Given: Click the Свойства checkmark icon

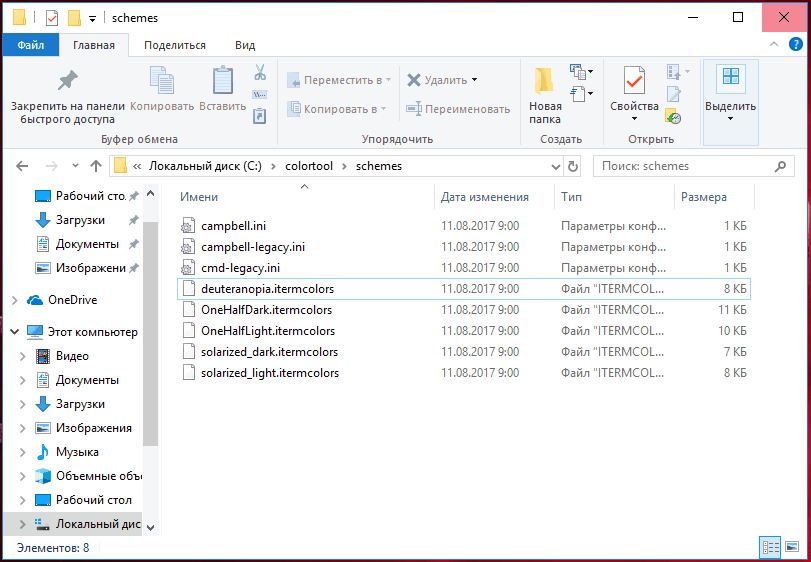Looking at the screenshot, I should point(634,81).
